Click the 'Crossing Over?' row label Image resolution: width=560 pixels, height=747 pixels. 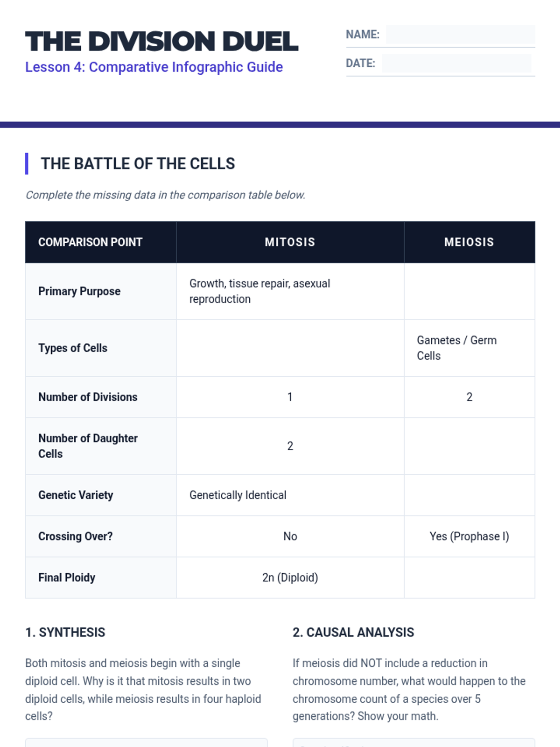click(x=76, y=536)
